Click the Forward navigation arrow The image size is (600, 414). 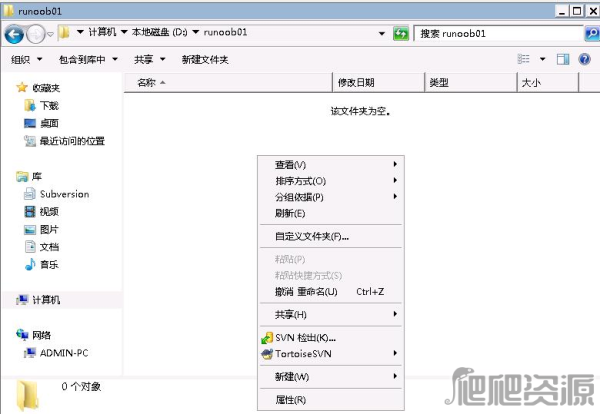[x=36, y=34]
